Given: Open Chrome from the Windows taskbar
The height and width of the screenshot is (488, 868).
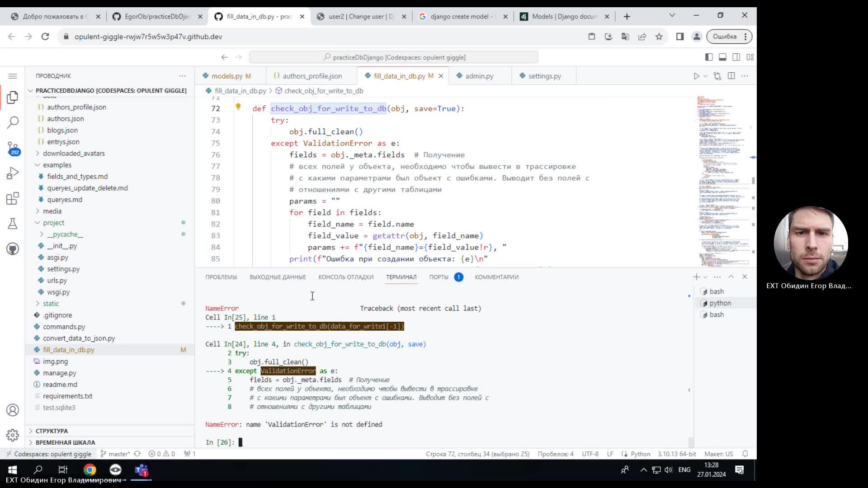Looking at the screenshot, I should 90,470.
